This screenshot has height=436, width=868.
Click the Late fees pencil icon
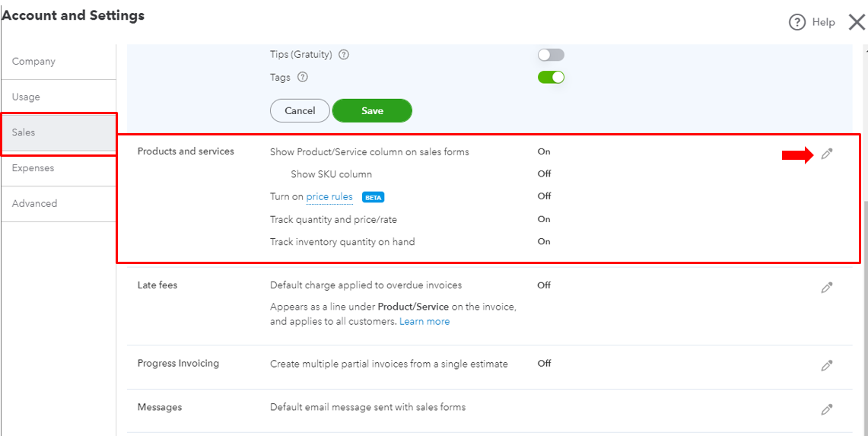coord(827,288)
